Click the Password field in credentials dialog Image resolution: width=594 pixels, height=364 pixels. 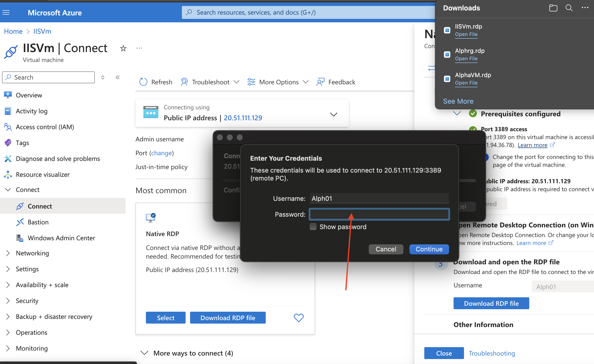pyautogui.click(x=379, y=214)
